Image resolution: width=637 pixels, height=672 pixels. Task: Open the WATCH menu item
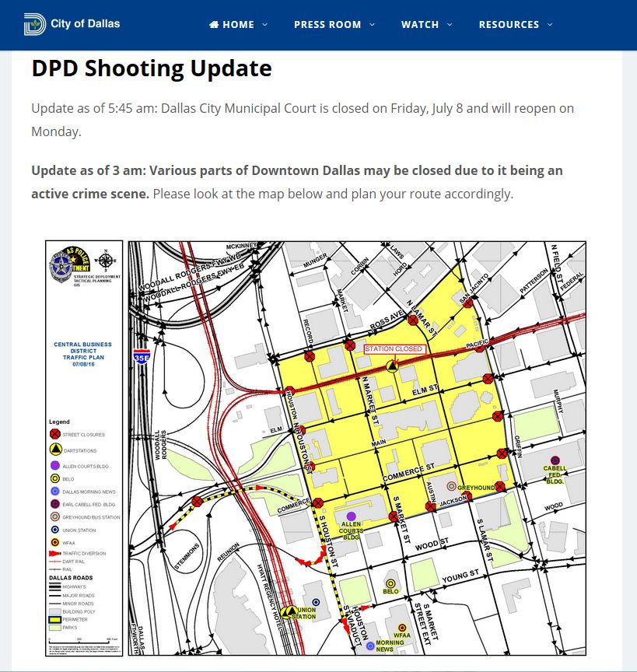[x=420, y=24]
